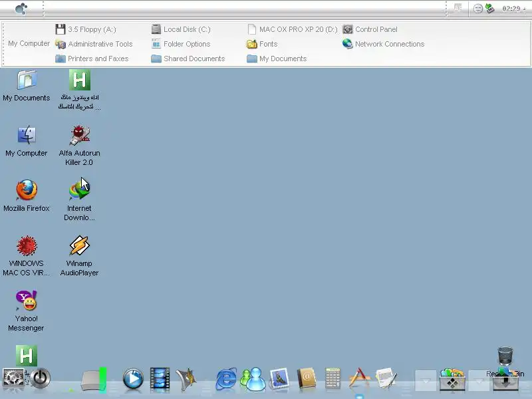
Task: Open the downloads tray dock icon
Action: (505, 380)
